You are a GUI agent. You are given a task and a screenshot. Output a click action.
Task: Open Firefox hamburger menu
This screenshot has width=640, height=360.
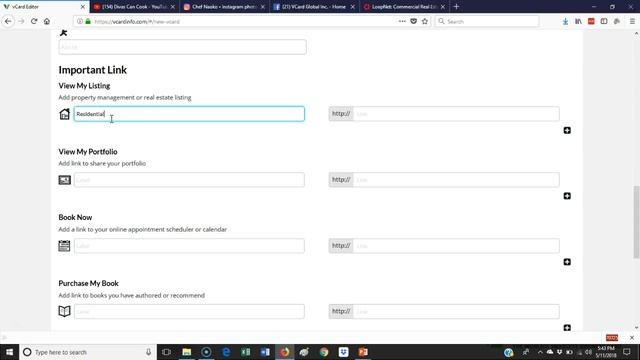tap(632, 21)
